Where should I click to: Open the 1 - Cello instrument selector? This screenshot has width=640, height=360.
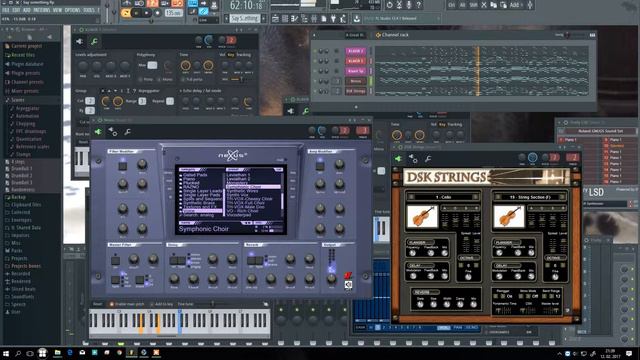[443, 197]
